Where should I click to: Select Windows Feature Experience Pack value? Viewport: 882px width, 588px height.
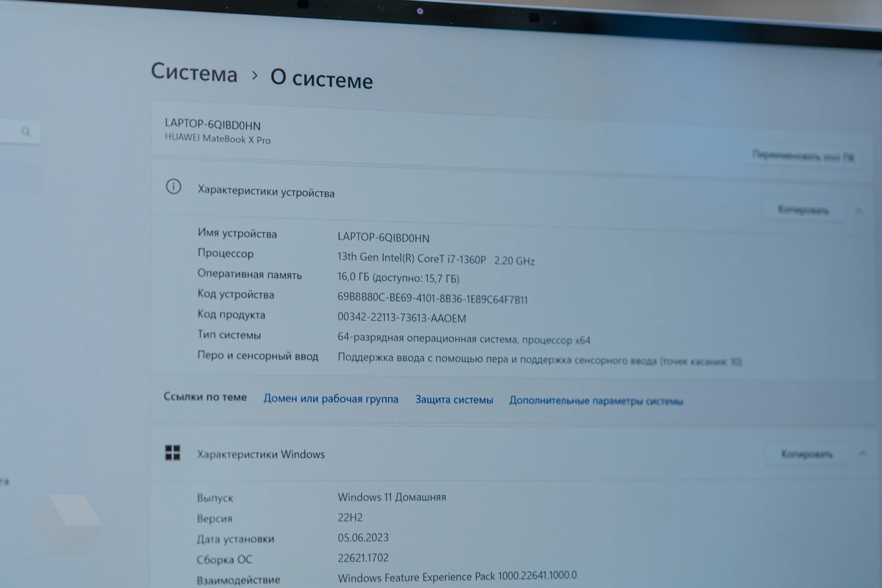coord(457,576)
